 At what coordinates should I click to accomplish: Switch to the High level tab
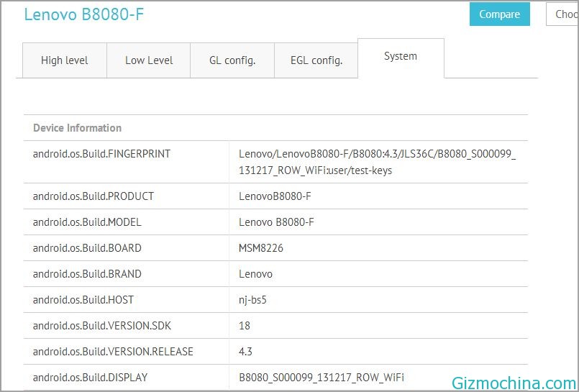pyautogui.click(x=65, y=60)
